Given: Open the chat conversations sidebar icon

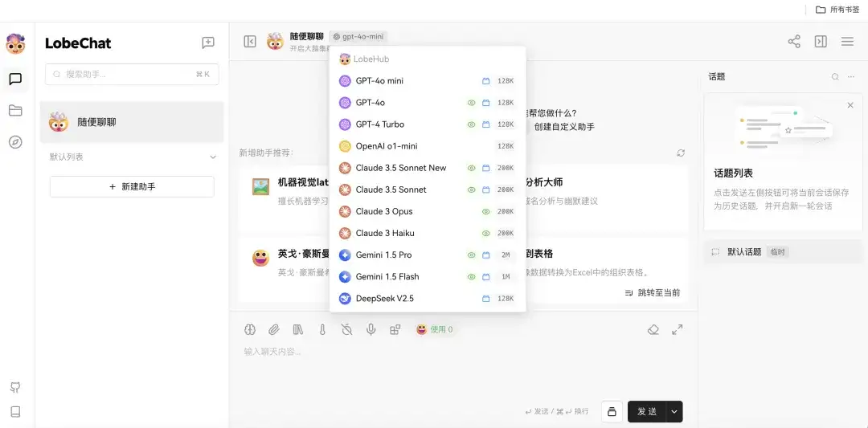Looking at the screenshot, I should pos(15,79).
